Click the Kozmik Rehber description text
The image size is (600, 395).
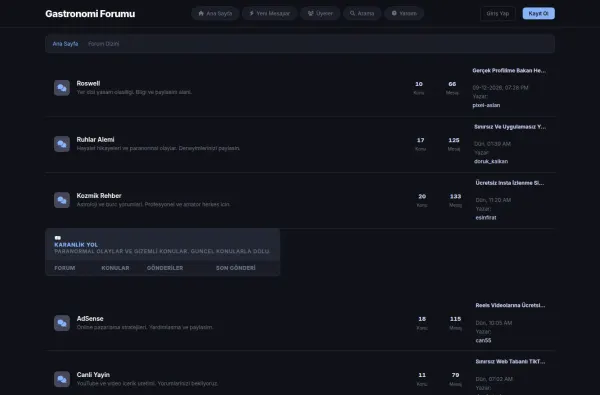(x=153, y=205)
